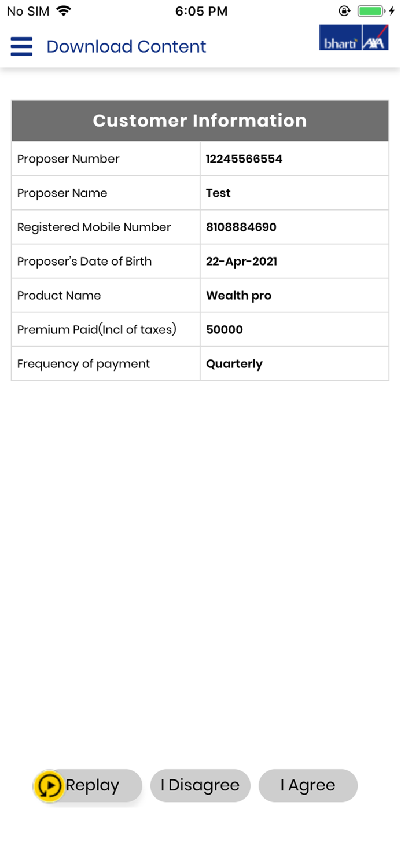
Task: Tap the status bar clock
Action: (x=201, y=11)
